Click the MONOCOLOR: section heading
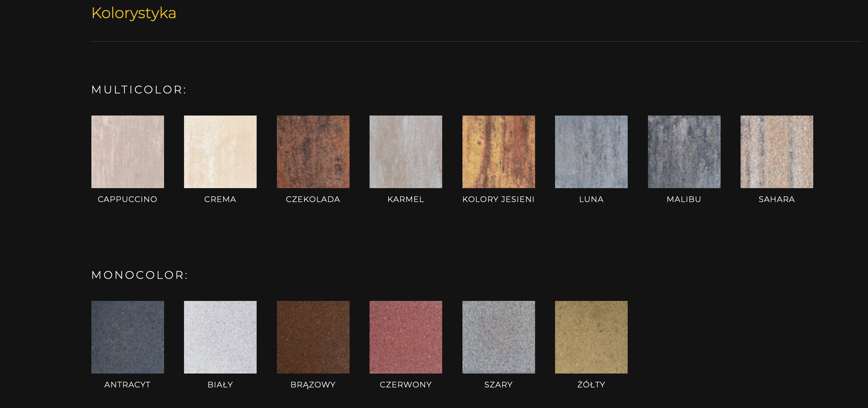 (140, 275)
